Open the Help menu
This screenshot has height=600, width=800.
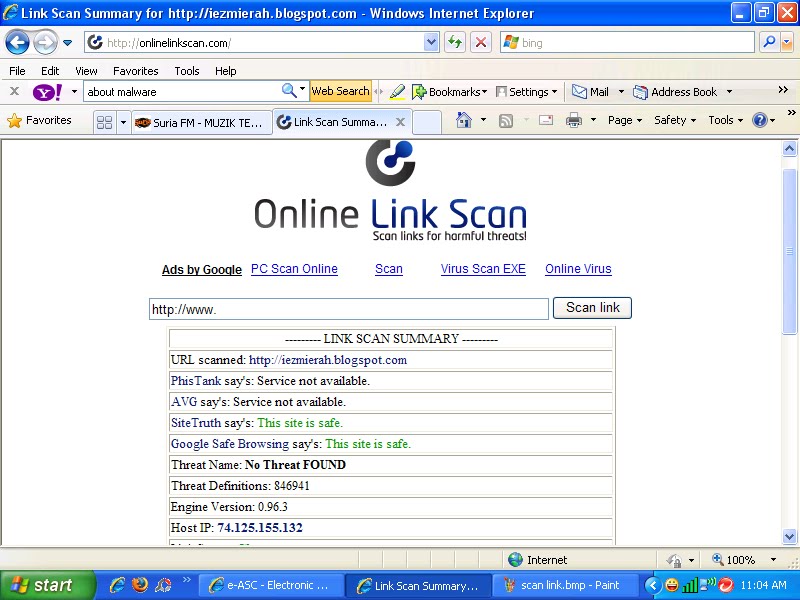(x=226, y=71)
